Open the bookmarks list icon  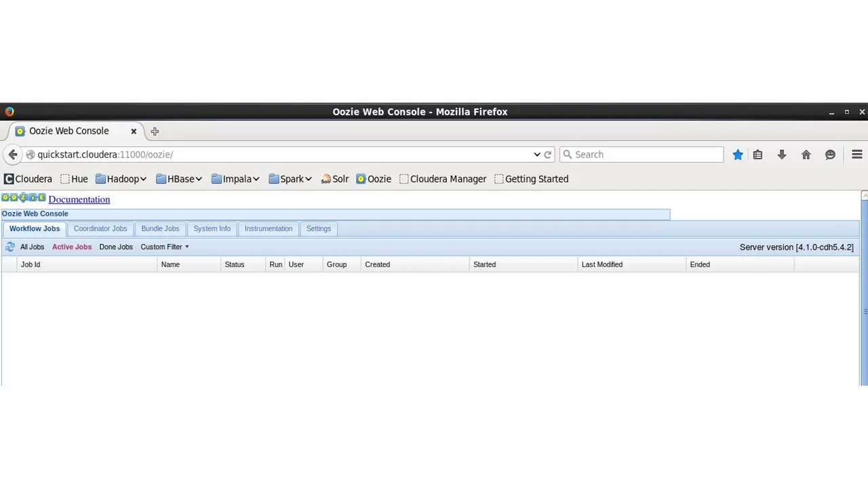point(757,155)
